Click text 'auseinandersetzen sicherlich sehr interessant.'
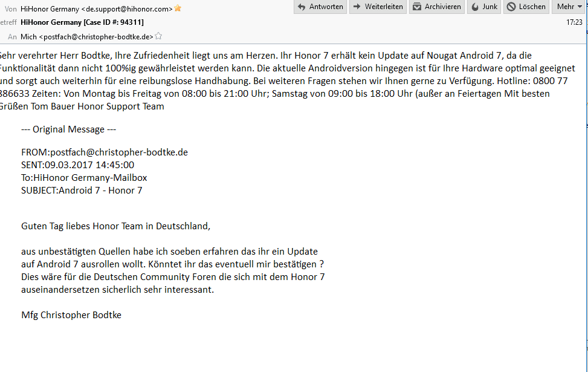Screen dimensions: 588x372 click(x=117, y=290)
